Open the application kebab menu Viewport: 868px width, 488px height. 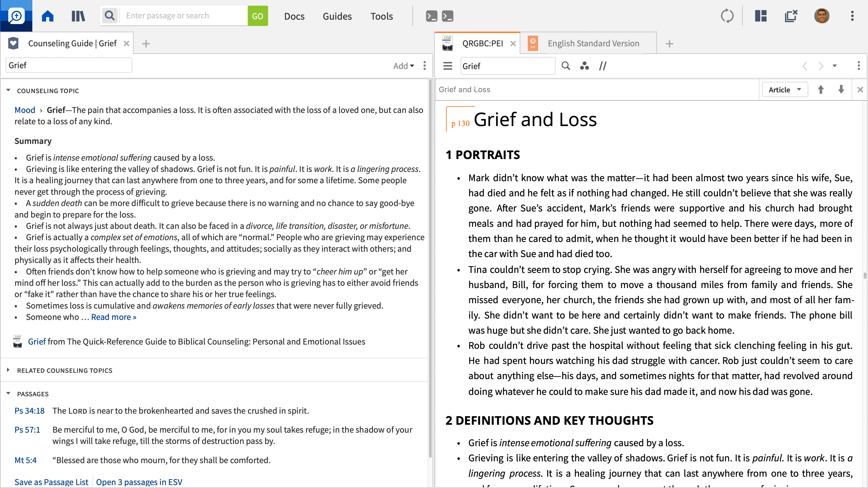(x=852, y=16)
